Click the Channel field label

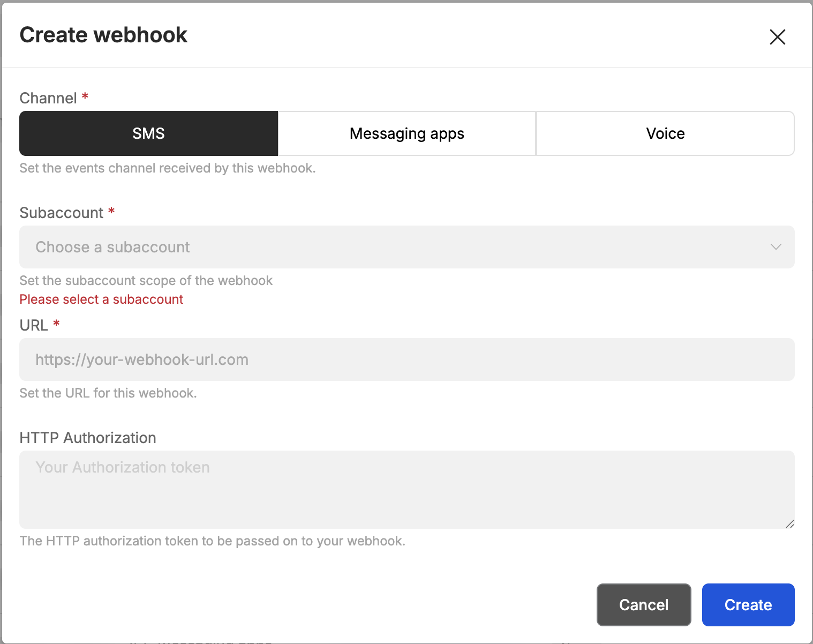pos(48,98)
